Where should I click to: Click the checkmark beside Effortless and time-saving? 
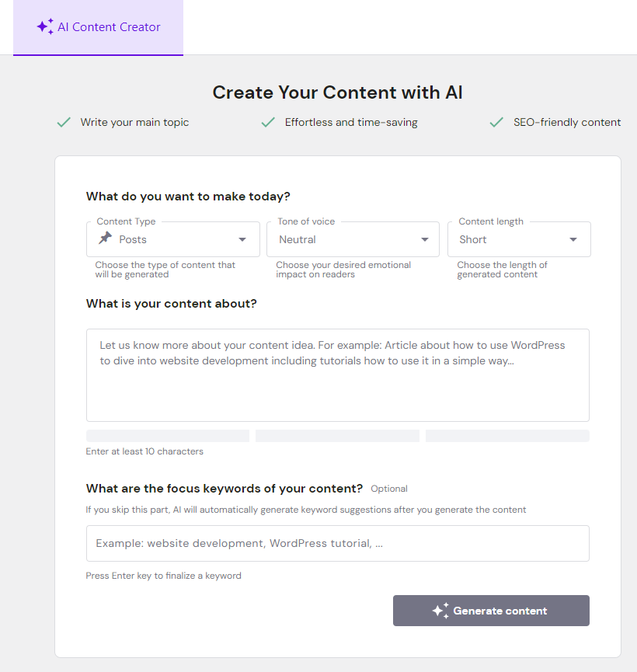click(x=268, y=122)
